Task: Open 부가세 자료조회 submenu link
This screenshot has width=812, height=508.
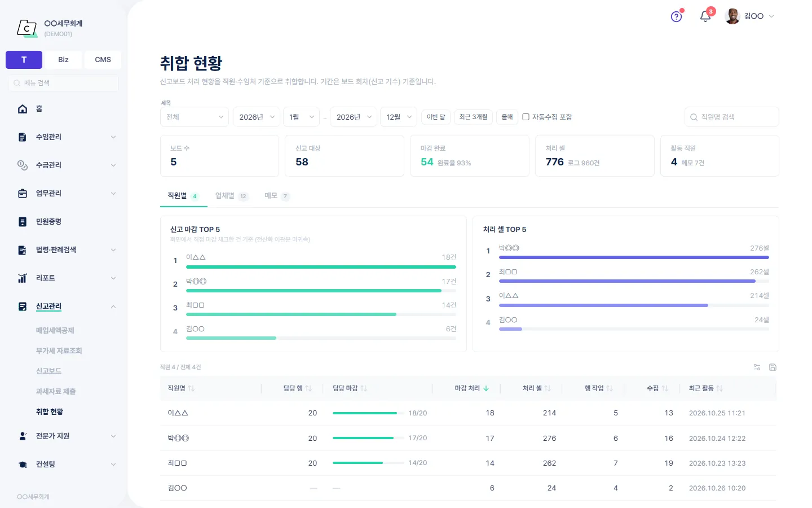Action: pos(59,351)
